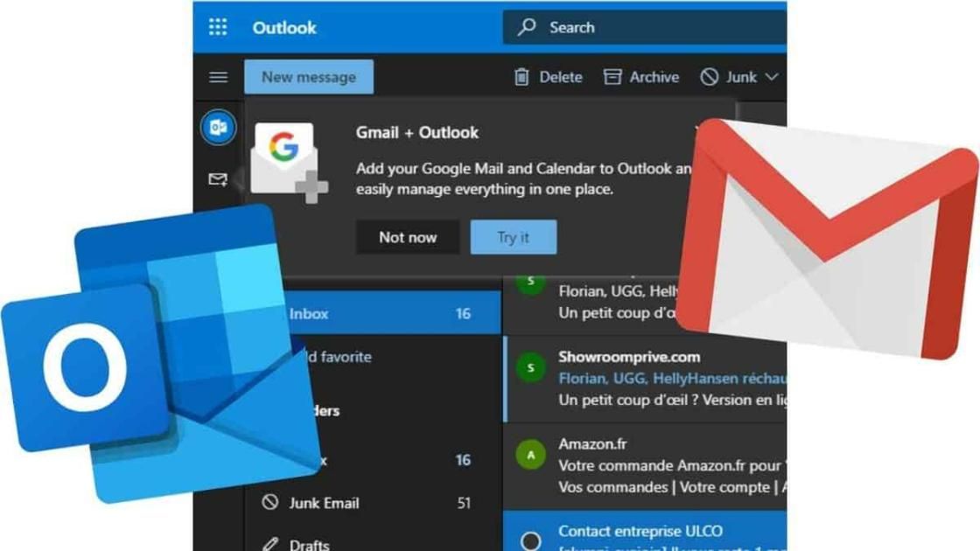The height and width of the screenshot is (551, 980).
Task: Click inside the Search text field
Action: (656, 27)
